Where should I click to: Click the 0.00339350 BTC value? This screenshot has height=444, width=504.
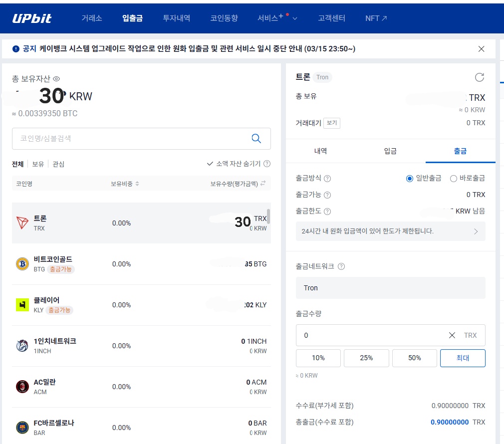click(45, 113)
